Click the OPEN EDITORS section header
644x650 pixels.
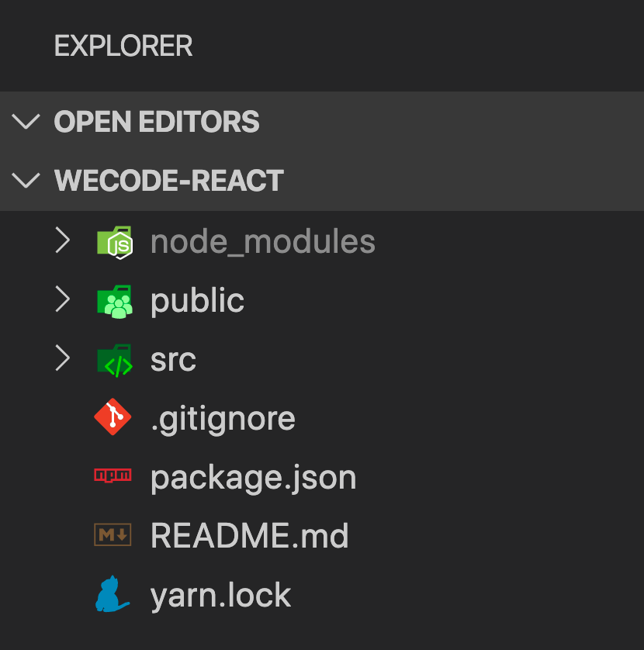[155, 121]
